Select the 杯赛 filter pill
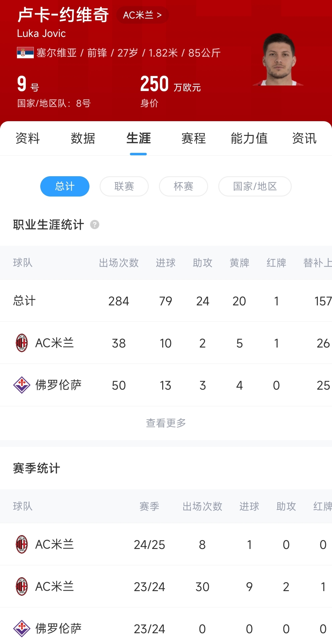The width and height of the screenshot is (332, 644). click(184, 186)
